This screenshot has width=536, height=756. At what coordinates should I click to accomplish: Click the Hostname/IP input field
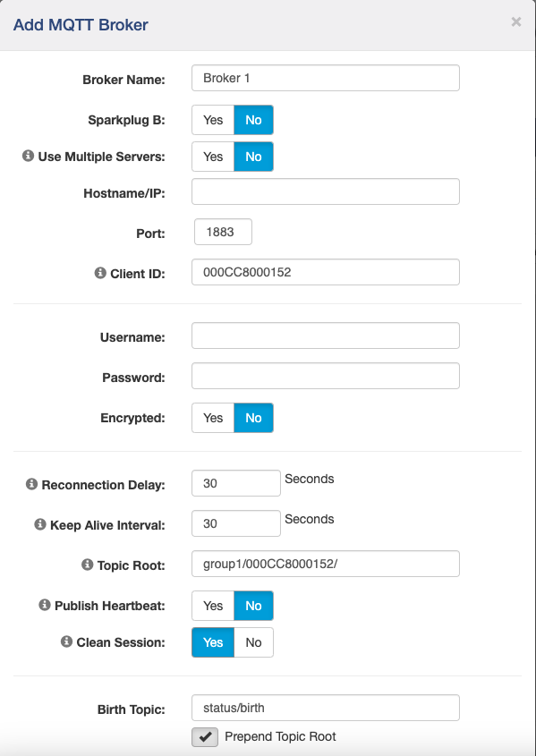325,191
